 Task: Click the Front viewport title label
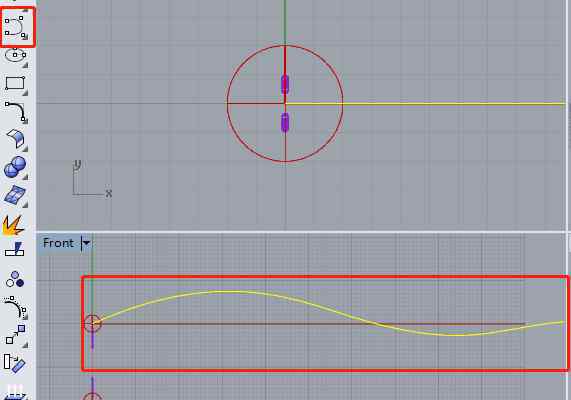58,243
